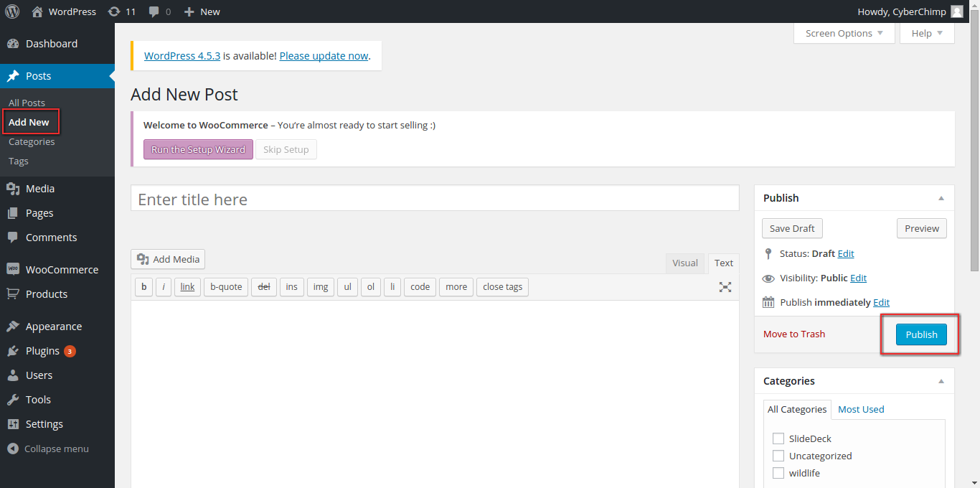
Task: Click the Preview button
Action: (922, 228)
